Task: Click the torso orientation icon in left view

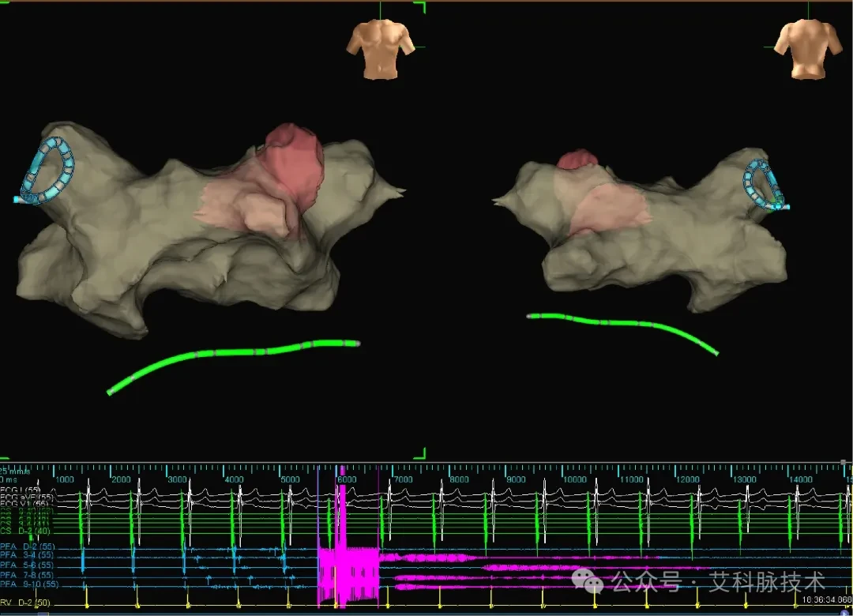Action: pyautogui.click(x=381, y=49)
